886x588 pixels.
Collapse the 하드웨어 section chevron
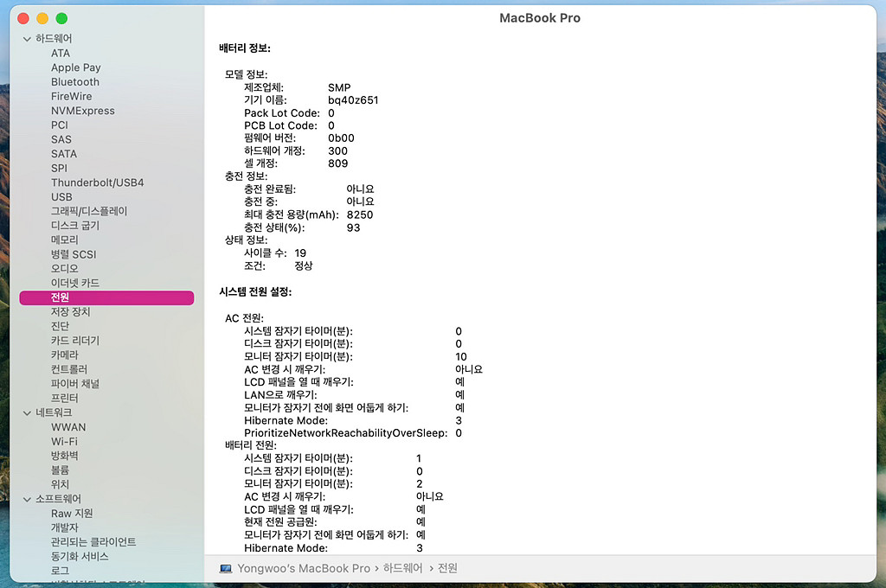click(x=27, y=39)
